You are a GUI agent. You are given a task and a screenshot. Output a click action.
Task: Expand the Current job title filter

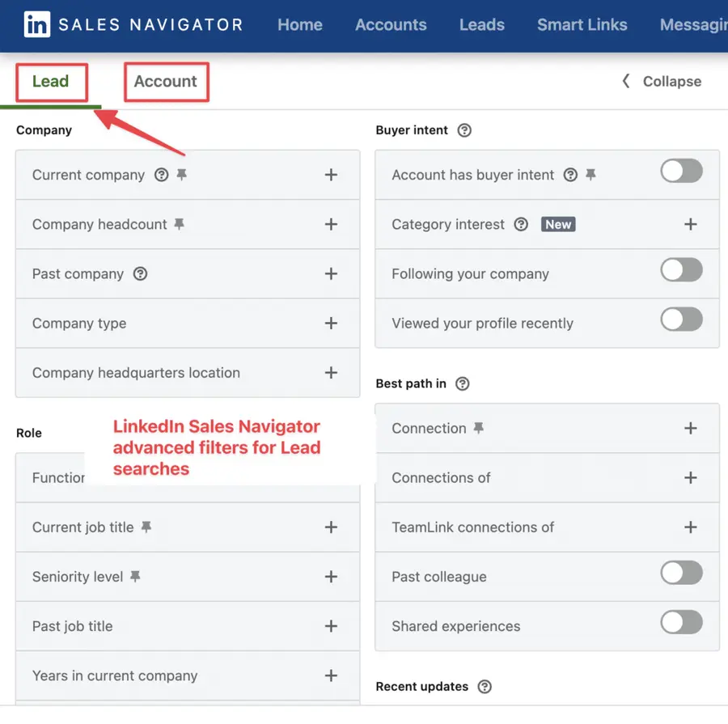(332, 527)
